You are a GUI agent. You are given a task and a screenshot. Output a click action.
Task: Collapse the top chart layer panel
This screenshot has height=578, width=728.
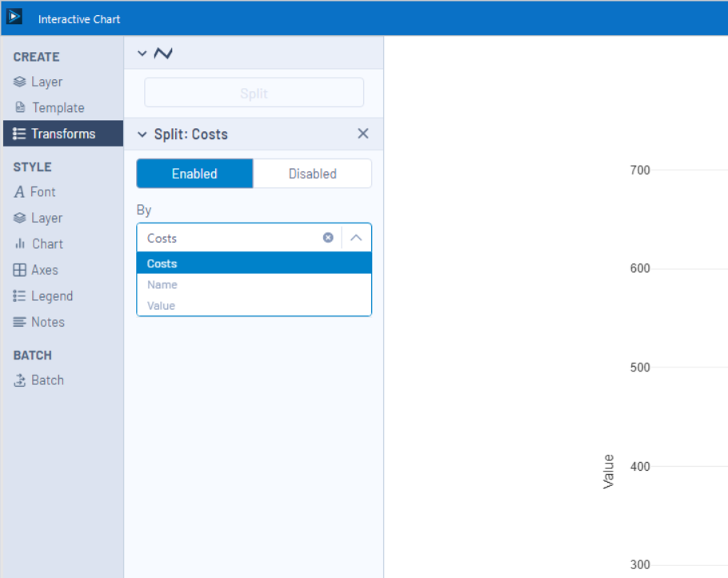click(x=142, y=53)
